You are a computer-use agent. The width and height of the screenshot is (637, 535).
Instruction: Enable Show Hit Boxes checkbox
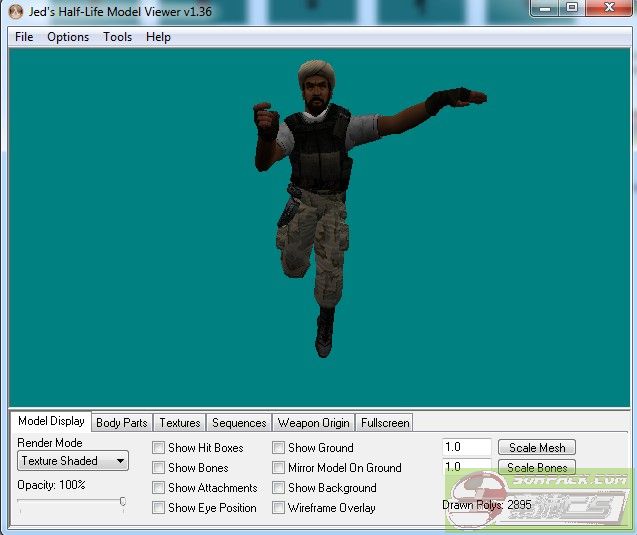point(159,448)
